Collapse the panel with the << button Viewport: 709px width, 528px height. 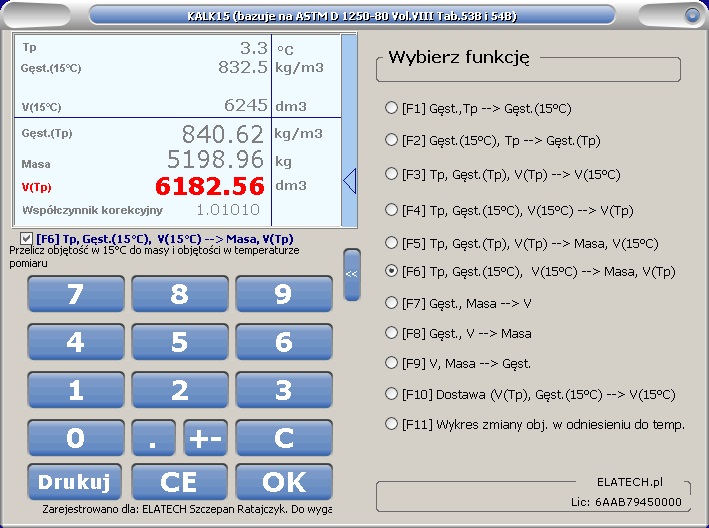coord(352,274)
